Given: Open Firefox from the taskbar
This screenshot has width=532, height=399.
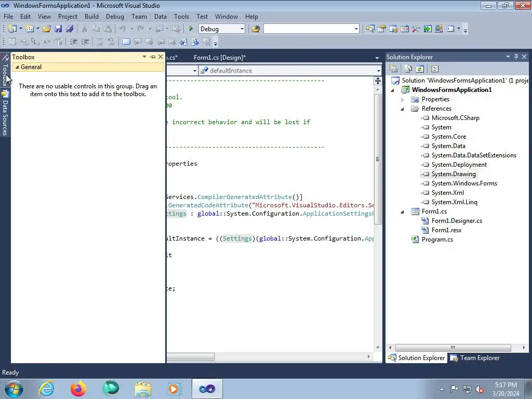Looking at the screenshot, I should click(78, 389).
